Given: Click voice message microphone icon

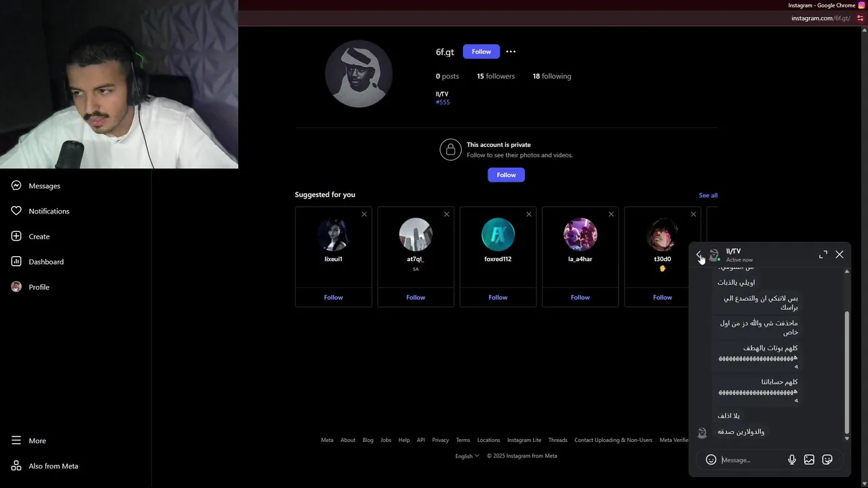Looking at the screenshot, I should pos(791,460).
